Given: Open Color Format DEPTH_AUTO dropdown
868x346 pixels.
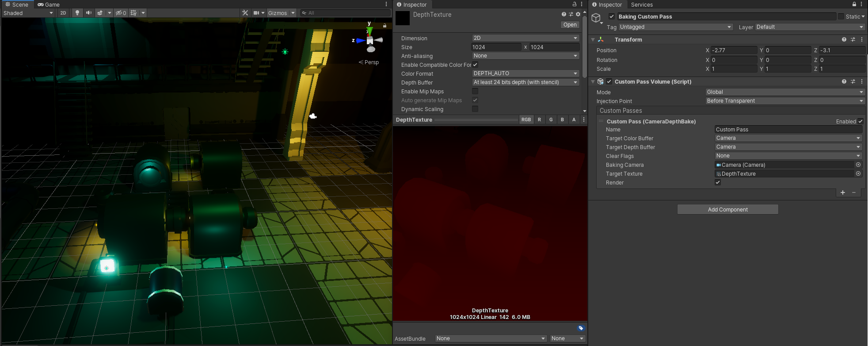Looking at the screenshot, I should tap(525, 73).
